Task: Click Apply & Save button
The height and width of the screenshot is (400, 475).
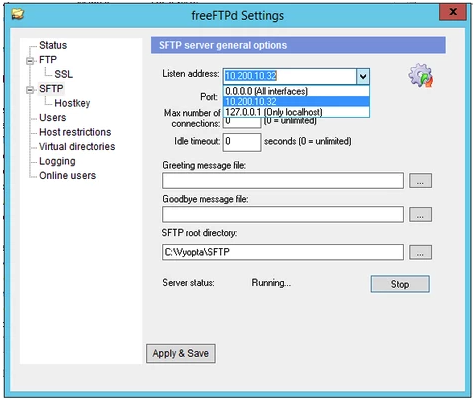Action: (181, 353)
